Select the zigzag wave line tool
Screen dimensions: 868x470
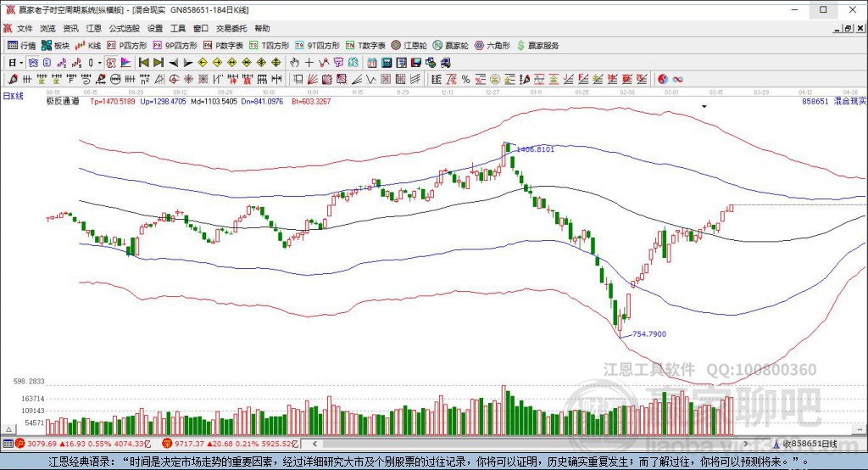(370, 79)
